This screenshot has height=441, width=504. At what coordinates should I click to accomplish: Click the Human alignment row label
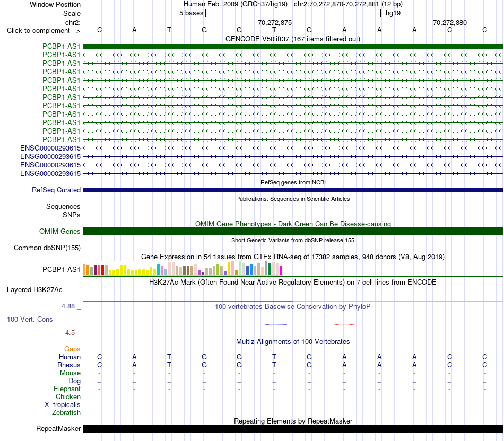point(69,357)
